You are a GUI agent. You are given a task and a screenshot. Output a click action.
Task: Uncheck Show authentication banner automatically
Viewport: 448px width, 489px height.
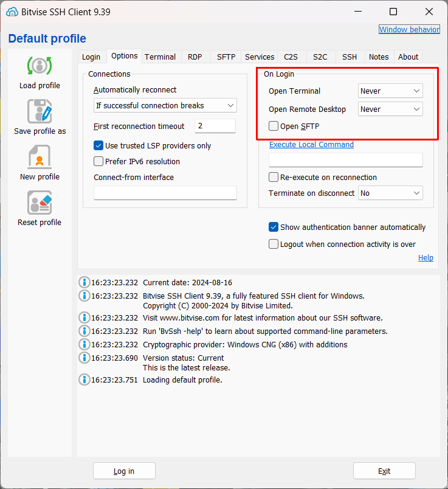click(274, 227)
